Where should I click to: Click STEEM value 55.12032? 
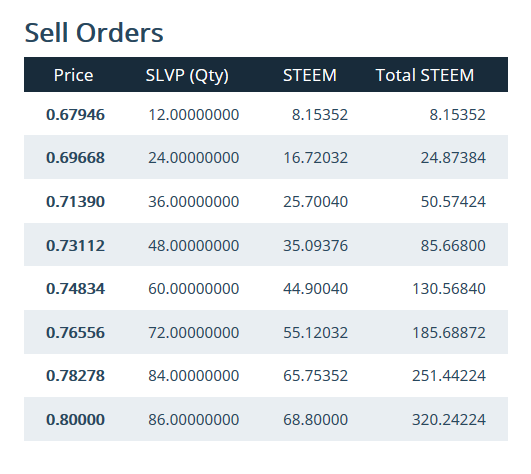[x=316, y=332]
